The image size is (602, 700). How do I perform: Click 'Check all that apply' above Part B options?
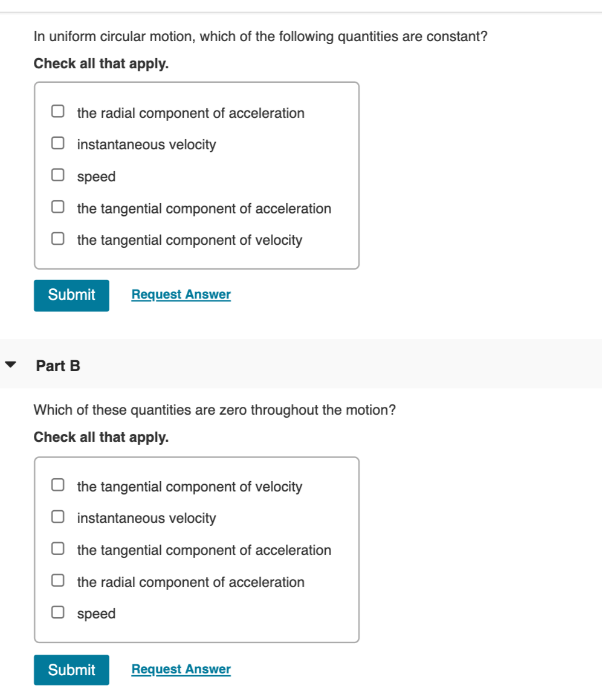pyautogui.click(x=101, y=437)
